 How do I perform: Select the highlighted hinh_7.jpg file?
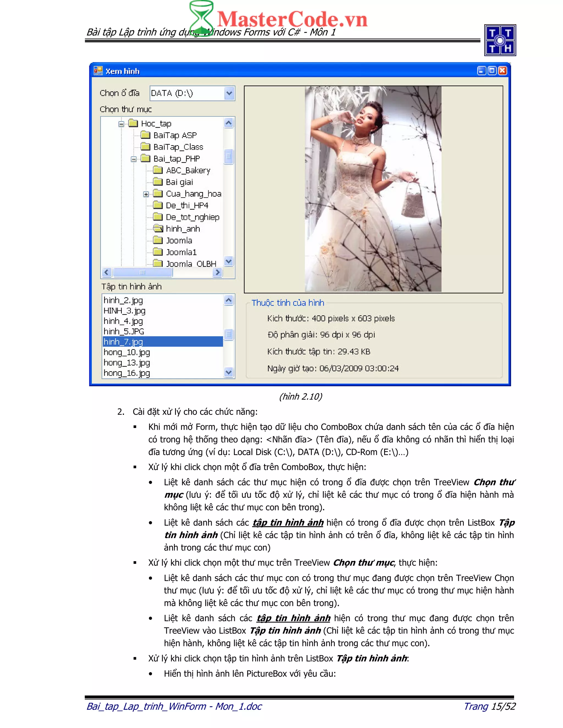(x=163, y=342)
